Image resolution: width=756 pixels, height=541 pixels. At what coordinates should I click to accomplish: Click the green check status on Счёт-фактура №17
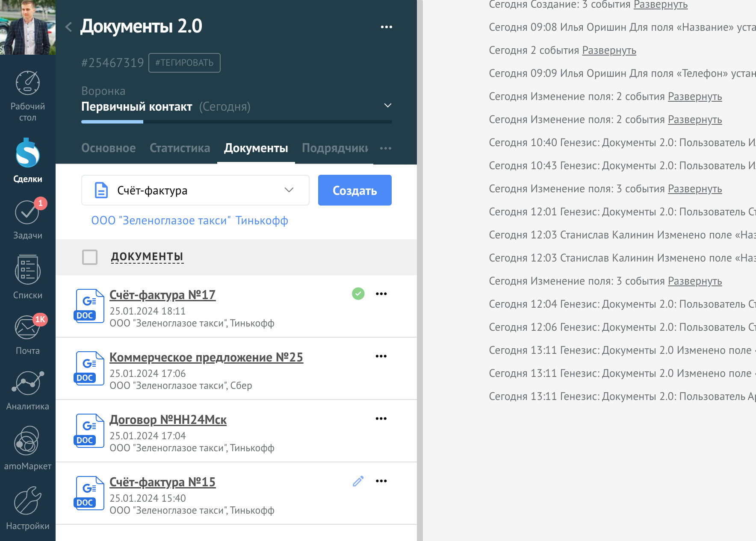(x=358, y=294)
